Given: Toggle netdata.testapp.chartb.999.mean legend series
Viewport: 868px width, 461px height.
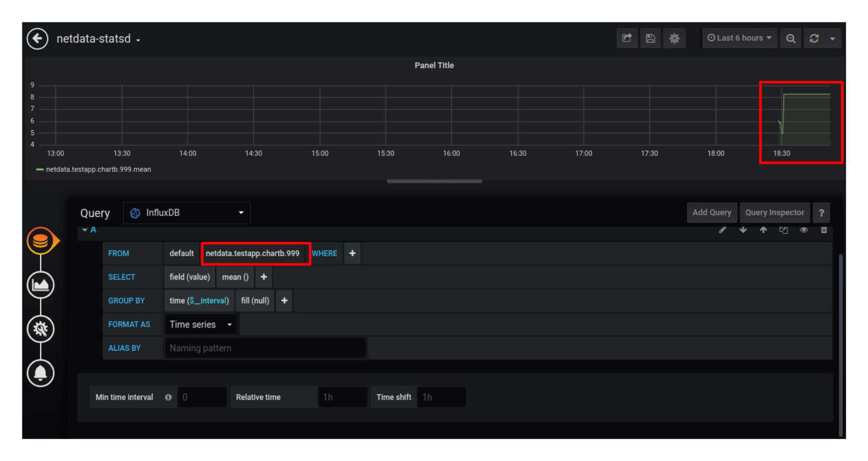Looking at the screenshot, I should (x=98, y=169).
